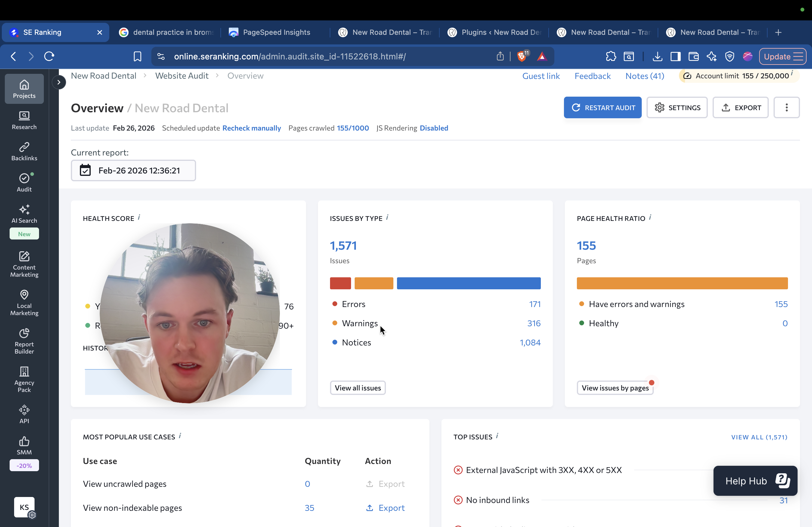The width and height of the screenshot is (812, 527).
Task: Open the three-dot more options menu
Action: [x=786, y=108]
